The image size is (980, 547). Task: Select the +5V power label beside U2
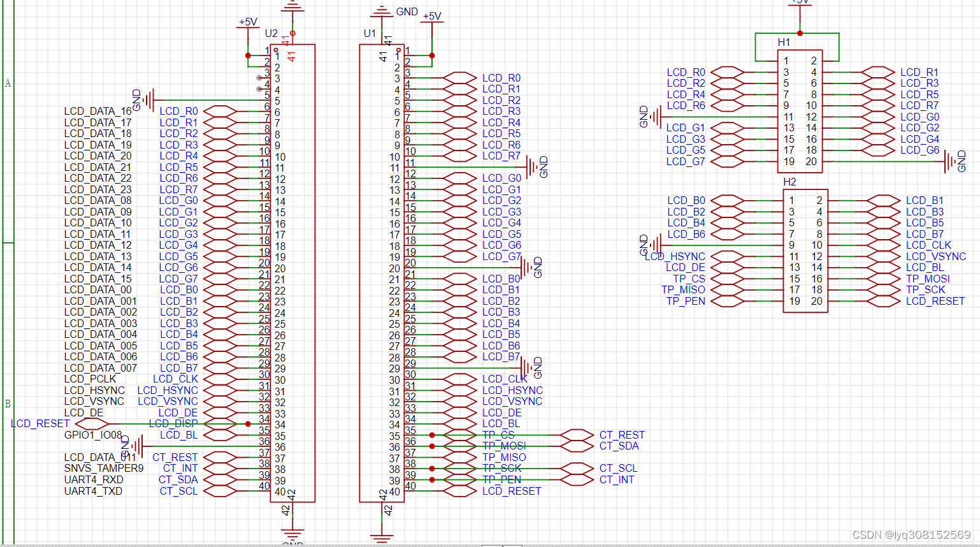click(248, 22)
